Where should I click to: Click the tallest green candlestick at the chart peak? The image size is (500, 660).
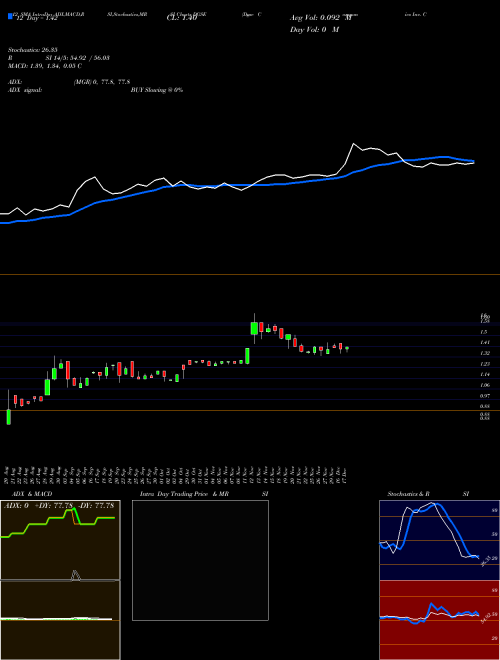[x=254, y=328]
